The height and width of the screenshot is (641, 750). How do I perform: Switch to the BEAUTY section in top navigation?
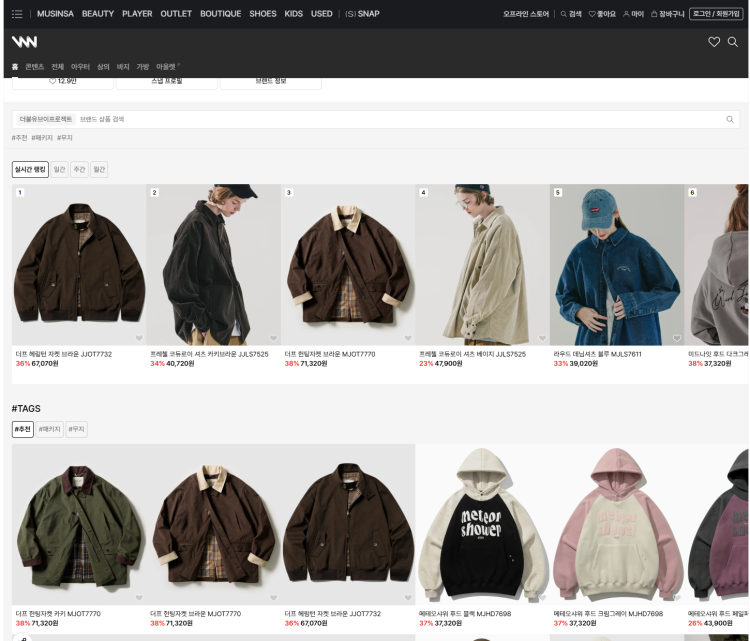[98, 14]
